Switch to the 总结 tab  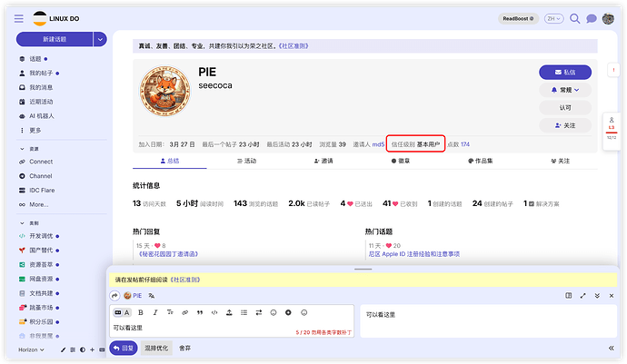tap(170, 161)
